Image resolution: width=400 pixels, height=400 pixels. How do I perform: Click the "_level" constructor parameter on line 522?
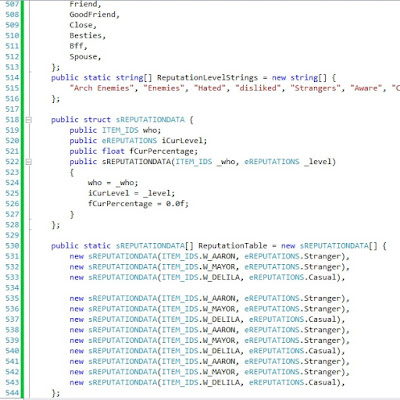pyautogui.click(x=318, y=162)
